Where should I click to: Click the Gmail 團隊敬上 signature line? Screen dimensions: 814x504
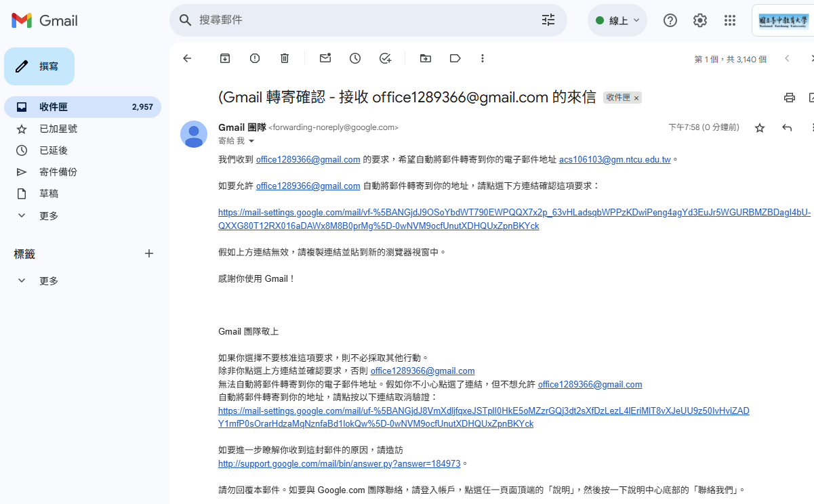pyautogui.click(x=248, y=332)
